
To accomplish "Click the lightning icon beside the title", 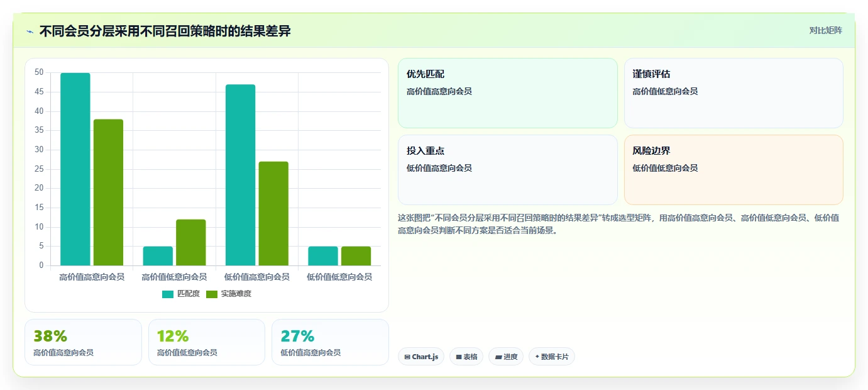I will point(30,31).
